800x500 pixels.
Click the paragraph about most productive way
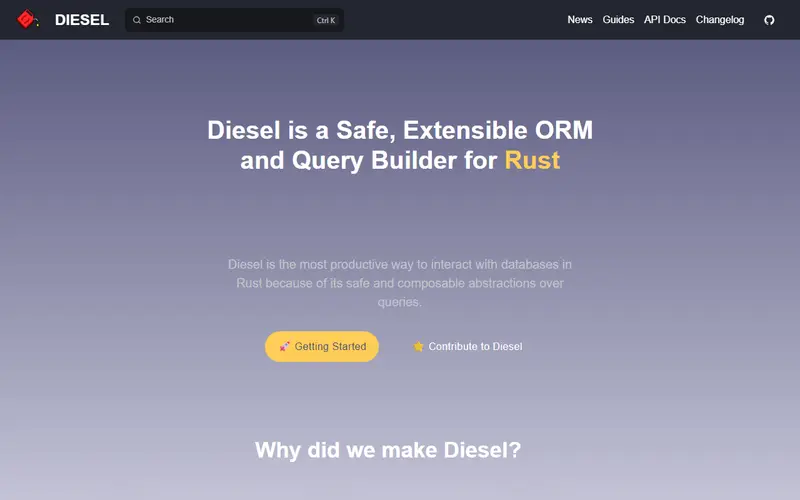(x=399, y=283)
